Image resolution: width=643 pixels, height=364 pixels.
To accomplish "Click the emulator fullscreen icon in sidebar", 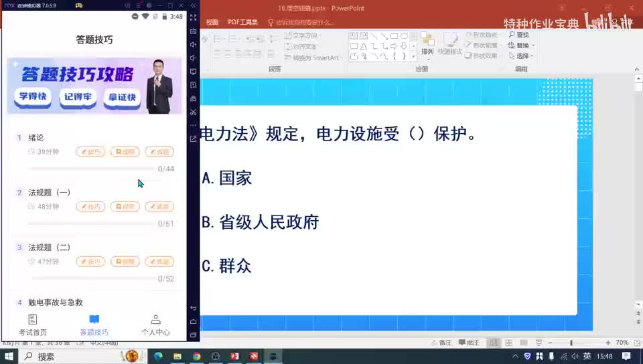I will (x=193, y=17).
